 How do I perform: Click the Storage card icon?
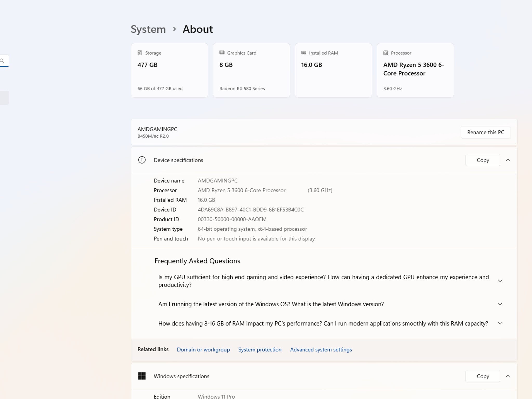(140, 53)
